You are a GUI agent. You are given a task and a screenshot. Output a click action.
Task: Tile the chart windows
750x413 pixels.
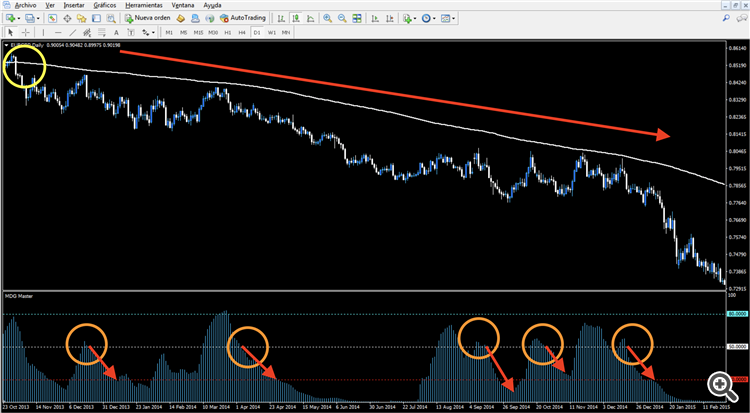[357, 18]
